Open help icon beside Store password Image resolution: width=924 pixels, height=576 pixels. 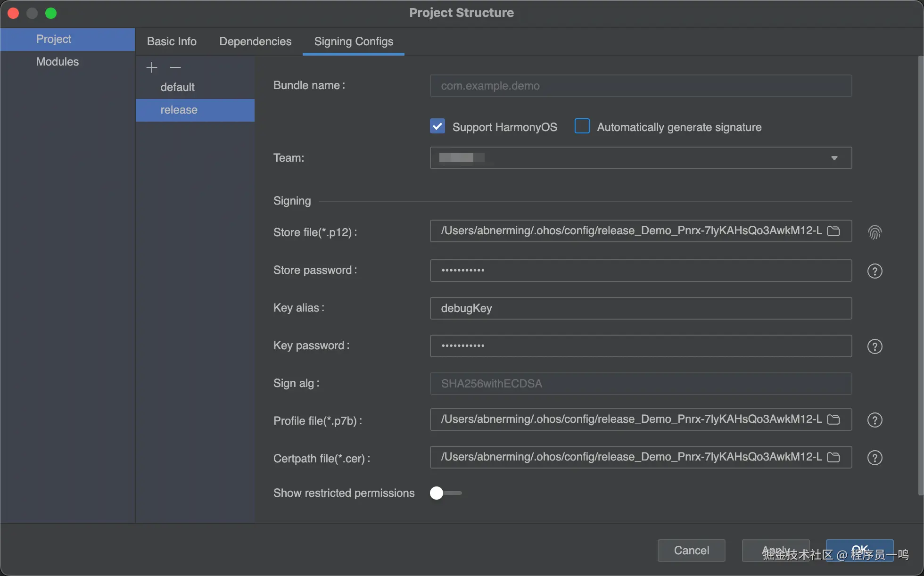874,271
